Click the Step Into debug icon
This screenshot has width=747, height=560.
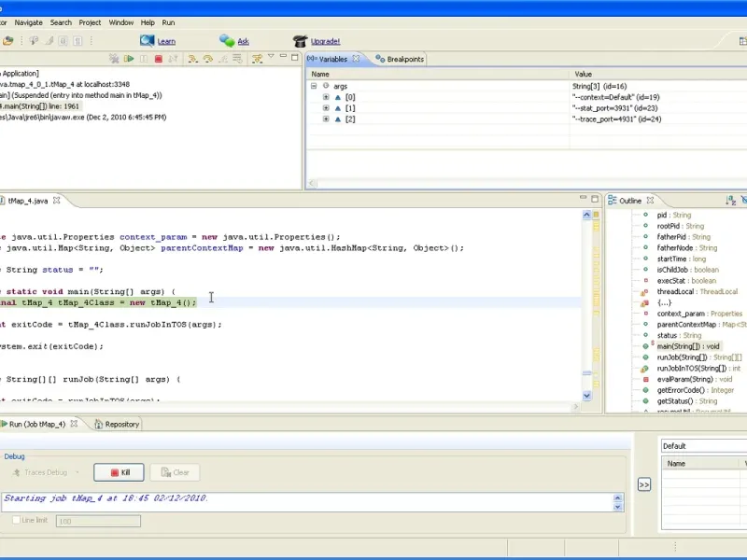[x=191, y=59]
